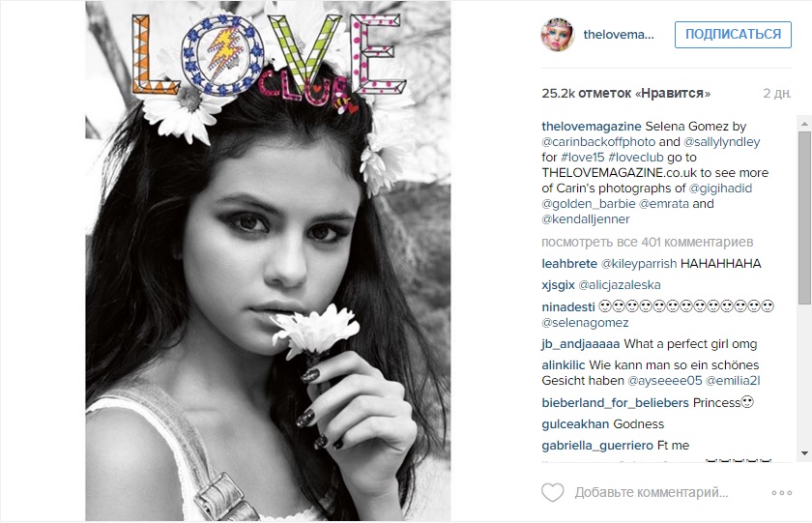Viewport: 812px width, 523px height.
Task: Open @gigihadid profile mention
Action: click(x=720, y=189)
